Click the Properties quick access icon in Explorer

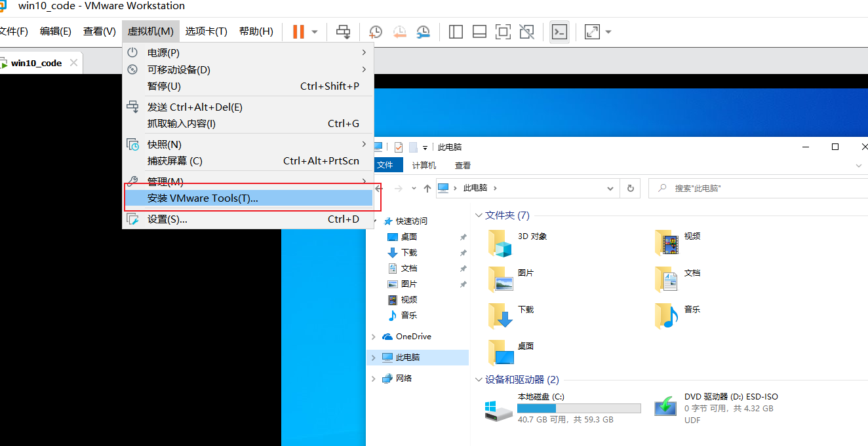[x=399, y=147]
